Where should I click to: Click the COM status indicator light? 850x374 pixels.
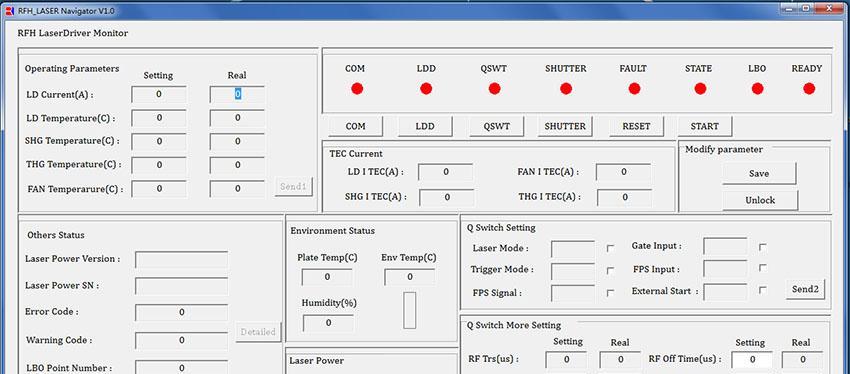pyautogui.click(x=357, y=88)
